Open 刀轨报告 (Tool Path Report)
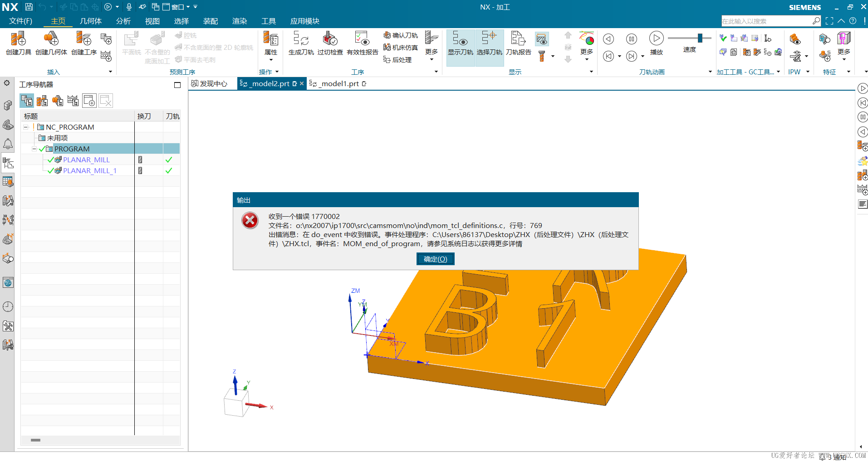 (518, 44)
